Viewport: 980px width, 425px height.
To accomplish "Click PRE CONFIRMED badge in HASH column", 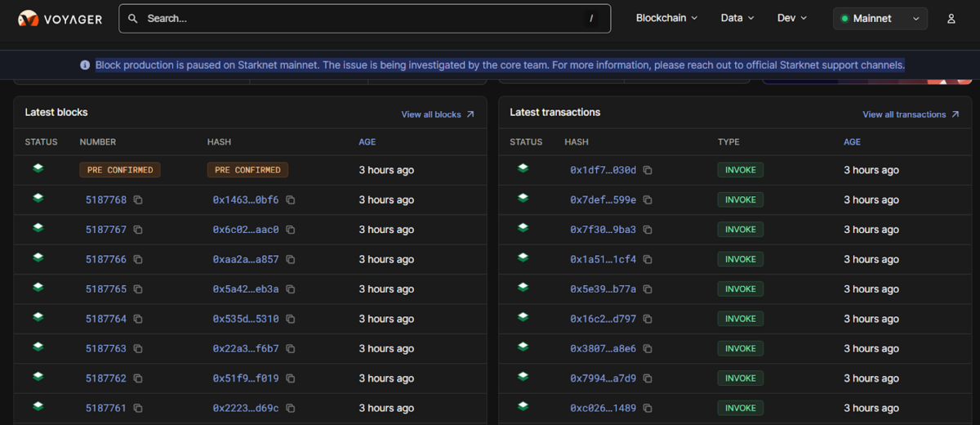I will click(247, 170).
